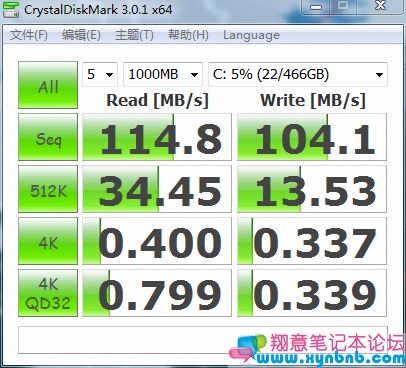Expand the 1000MB test size dropdown
Image resolution: width=406 pixels, height=368 pixels.
[163, 74]
